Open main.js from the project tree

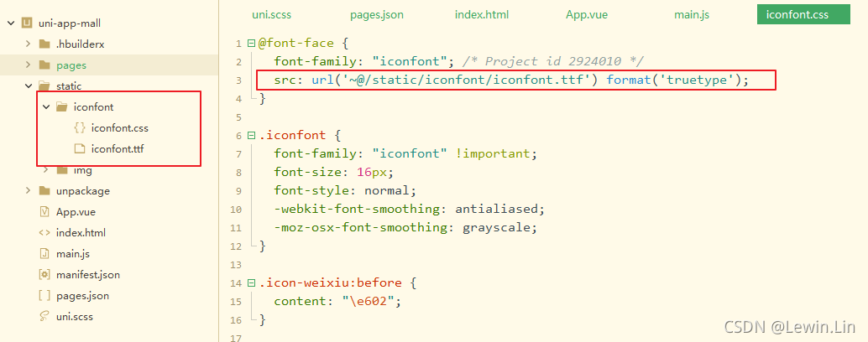73,254
